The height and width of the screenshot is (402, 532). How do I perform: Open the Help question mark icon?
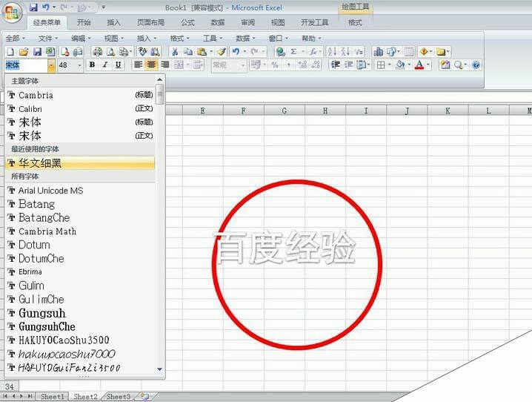(x=476, y=65)
